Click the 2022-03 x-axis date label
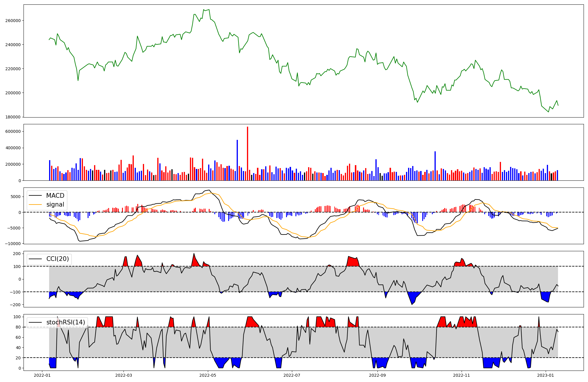 point(124,375)
